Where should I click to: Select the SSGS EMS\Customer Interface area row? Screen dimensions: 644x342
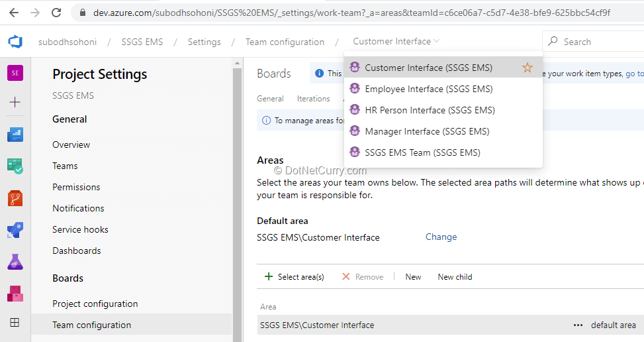tap(451, 325)
